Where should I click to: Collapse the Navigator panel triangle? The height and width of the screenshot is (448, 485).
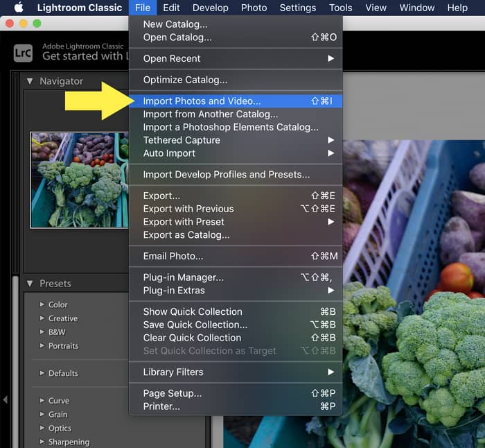click(30, 81)
